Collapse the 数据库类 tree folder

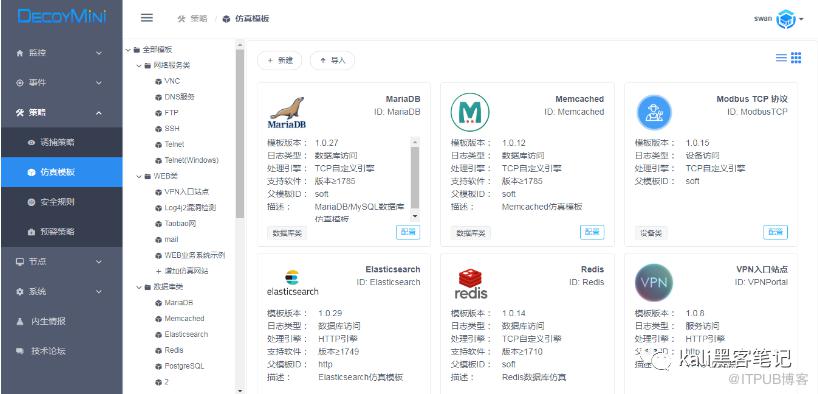pos(139,287)
